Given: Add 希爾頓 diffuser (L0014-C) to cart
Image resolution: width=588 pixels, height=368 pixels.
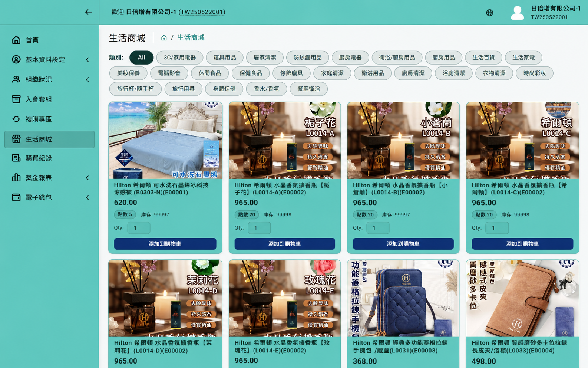Looking at the screenshot, I should tap(522, 244).
